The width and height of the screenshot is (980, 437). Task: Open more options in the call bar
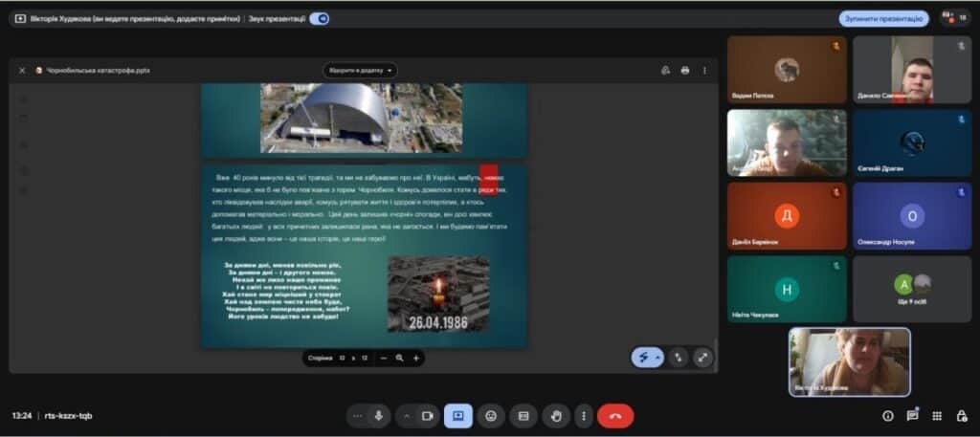click(x=583, y=416)
